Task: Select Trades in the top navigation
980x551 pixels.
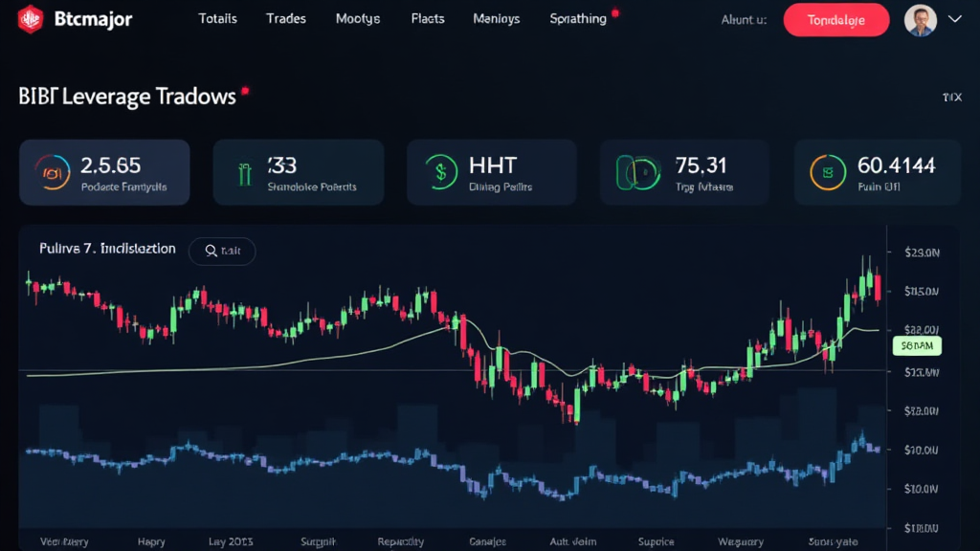Action: (x=285, y=17)
